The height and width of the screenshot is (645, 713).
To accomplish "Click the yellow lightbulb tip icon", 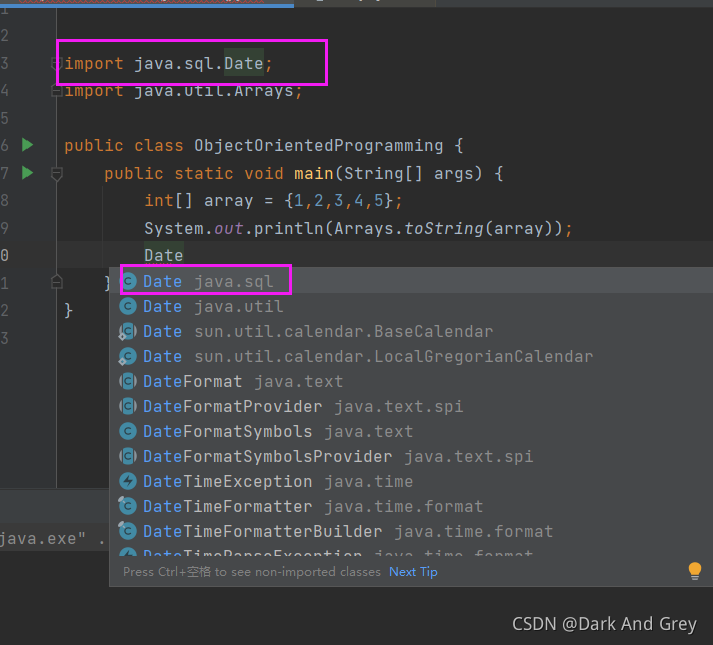I will pyautogui.click(x=694, y=571).
